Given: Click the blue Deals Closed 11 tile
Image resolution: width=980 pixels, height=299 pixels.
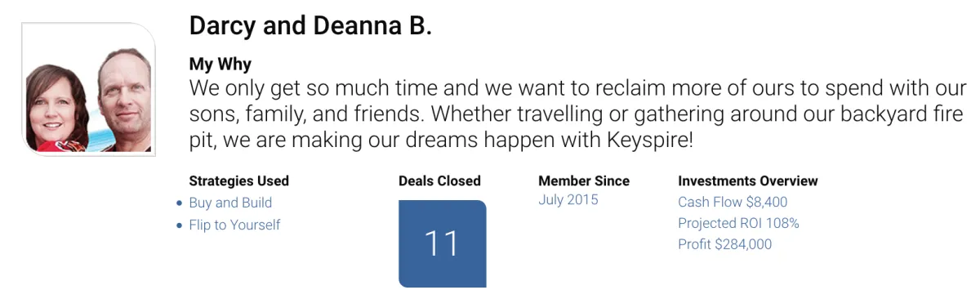Looking at the screenshot, I should coord(442,243).
